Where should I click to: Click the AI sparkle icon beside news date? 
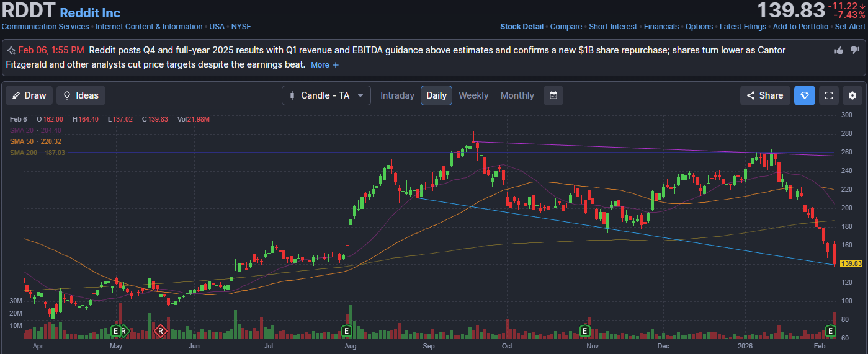point(11,50)
